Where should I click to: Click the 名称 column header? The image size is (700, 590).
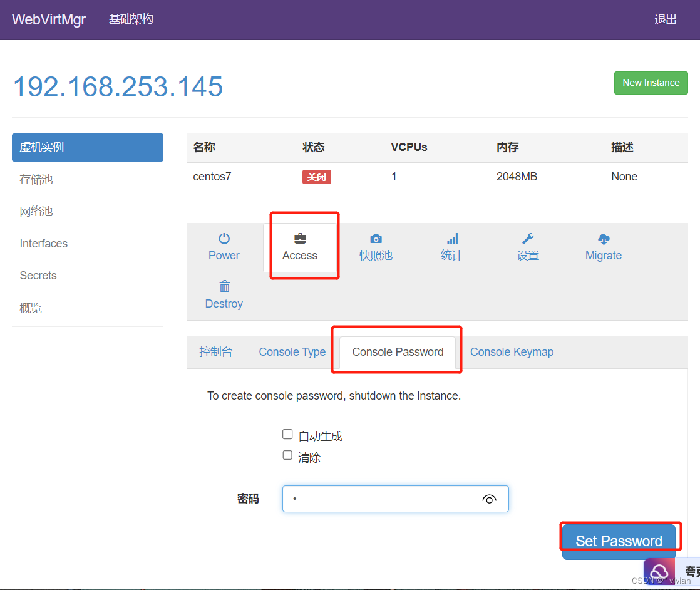point(204,147)
